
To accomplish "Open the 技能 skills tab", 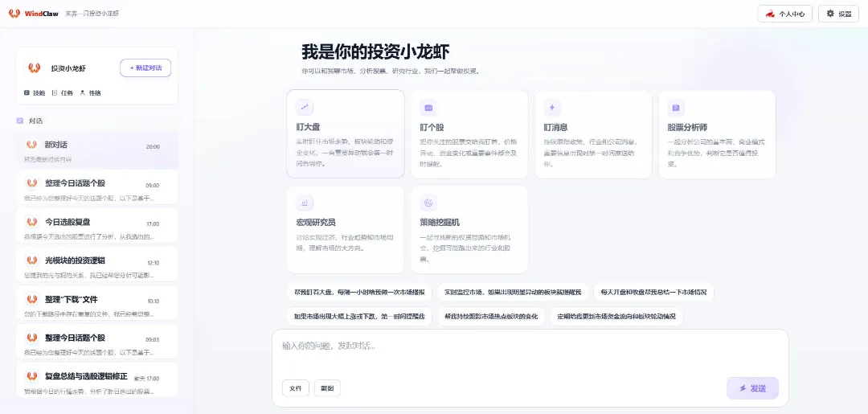I will (35, 93).
